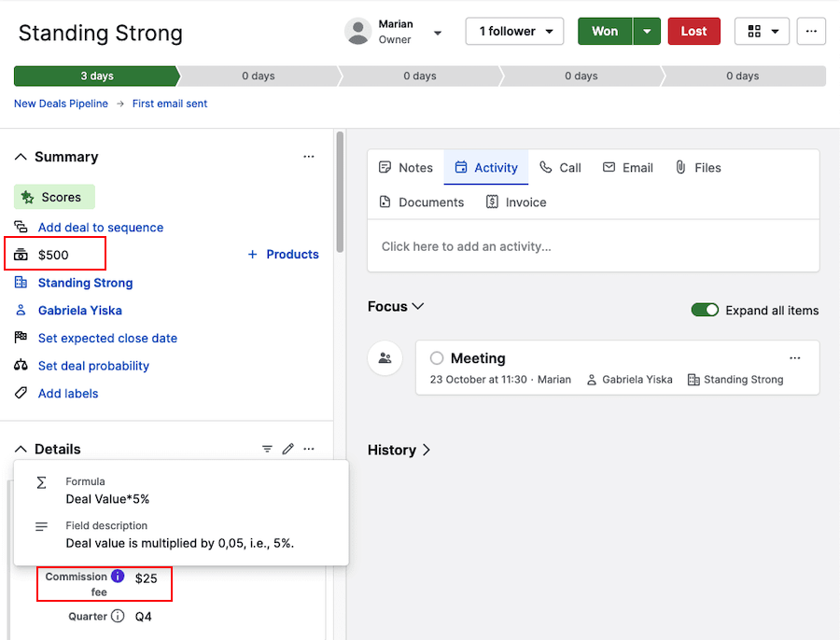The width and height of the screenshot is (840, 640).
Task: Open the grid layout view selector
Action: click(x=762, y=31)
